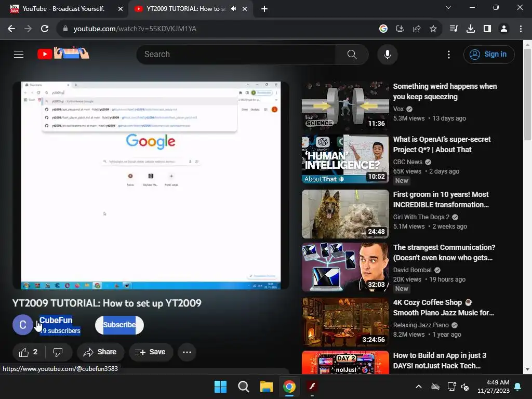The image size is (532, 399).
Task: Open 'Something weird happens' video thumbnail
Action: (x=345, y=106)
